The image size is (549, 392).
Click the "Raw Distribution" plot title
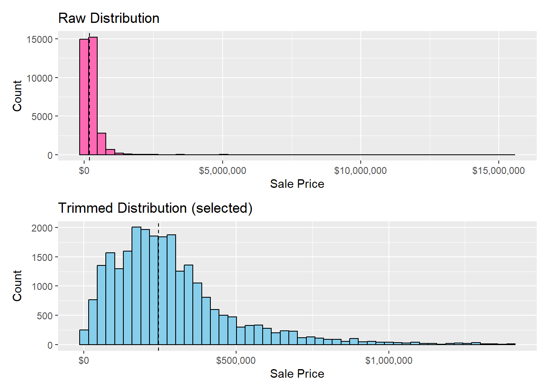coord(109,18)
